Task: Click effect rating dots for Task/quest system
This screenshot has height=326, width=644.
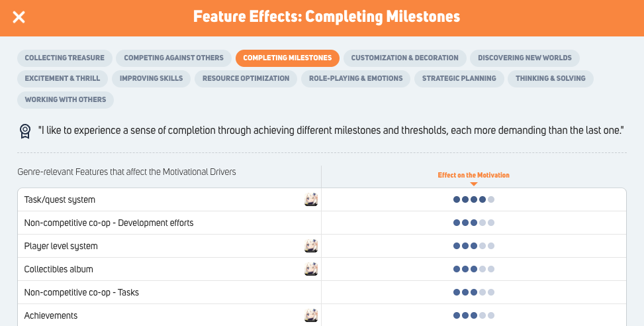Action: tap(473, 200)
